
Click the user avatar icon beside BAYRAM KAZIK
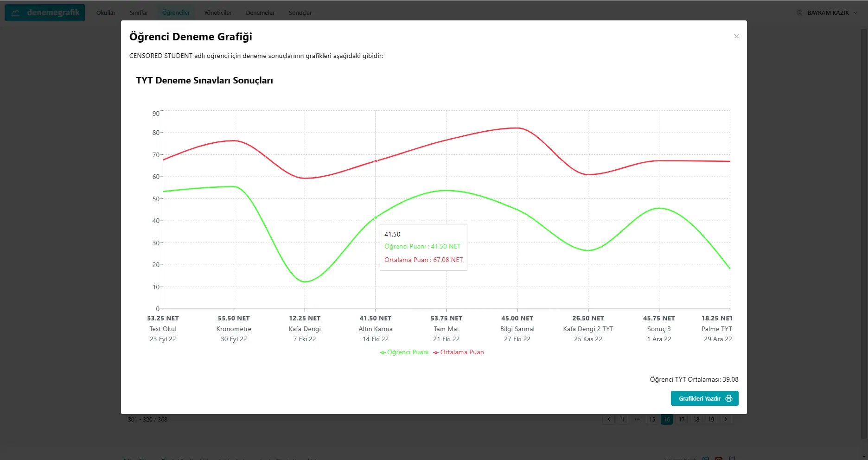click(x=799, y=13)
